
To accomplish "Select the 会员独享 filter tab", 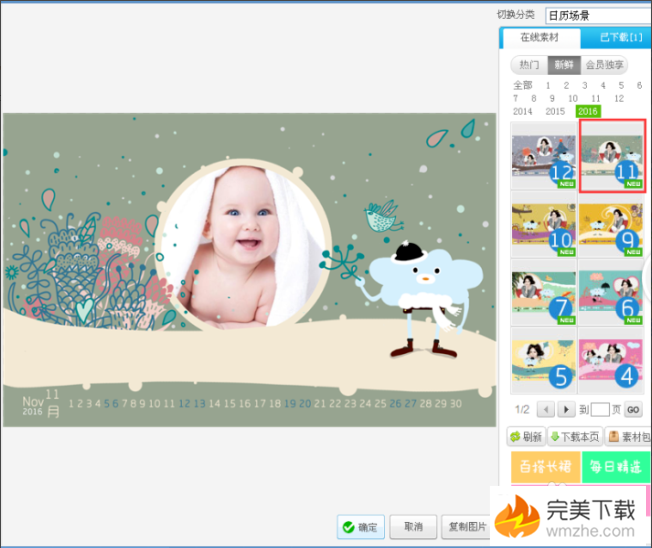I will (604, 65).
